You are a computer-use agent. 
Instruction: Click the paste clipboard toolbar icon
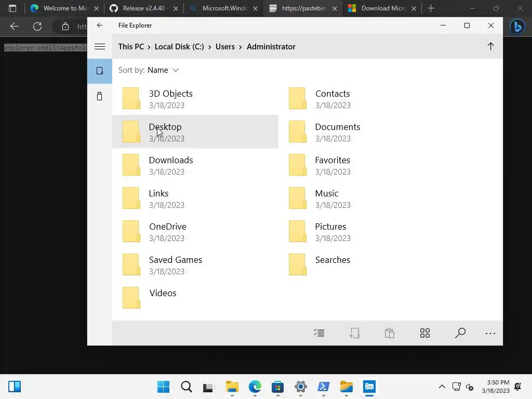click(390, 333)
